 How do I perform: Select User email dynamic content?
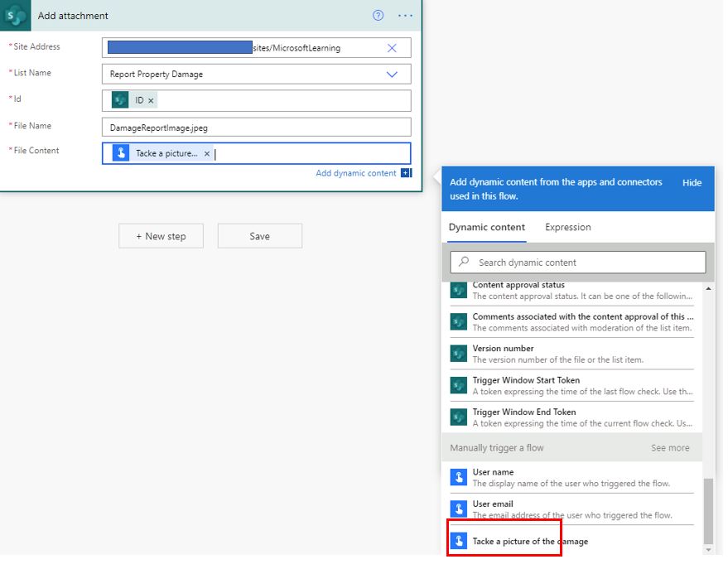click(572, 509)
